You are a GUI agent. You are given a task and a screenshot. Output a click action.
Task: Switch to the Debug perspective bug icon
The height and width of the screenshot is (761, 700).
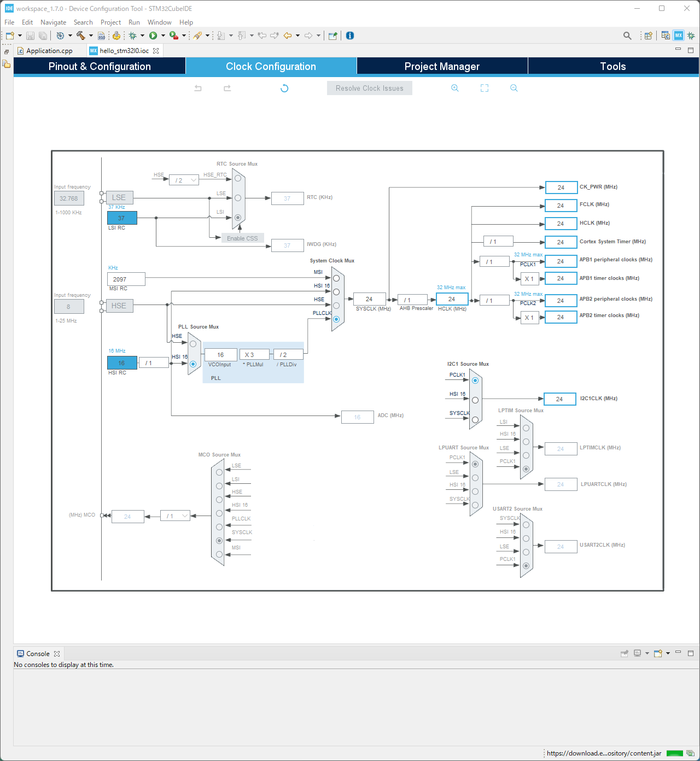pos(691,36)
